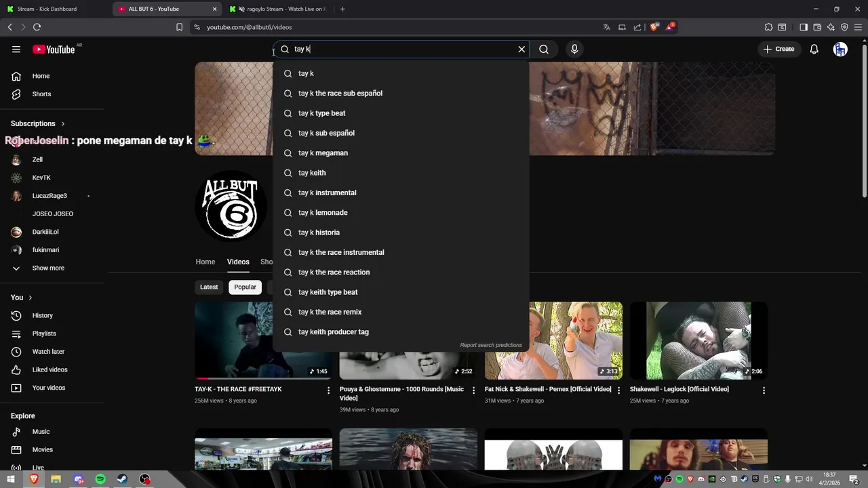Choose suggestion 'tay k instrumental'
This screenshot has width=868, height=488.
[401, 192]
